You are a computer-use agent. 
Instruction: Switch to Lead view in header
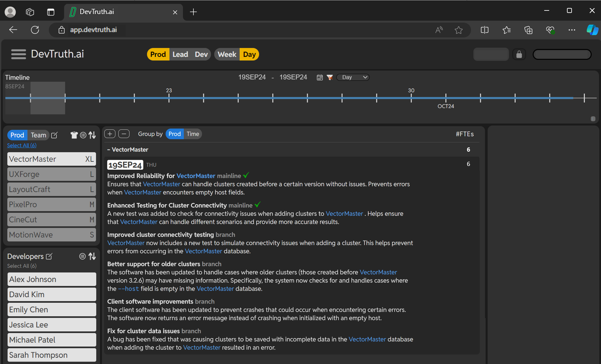(180, 54)
